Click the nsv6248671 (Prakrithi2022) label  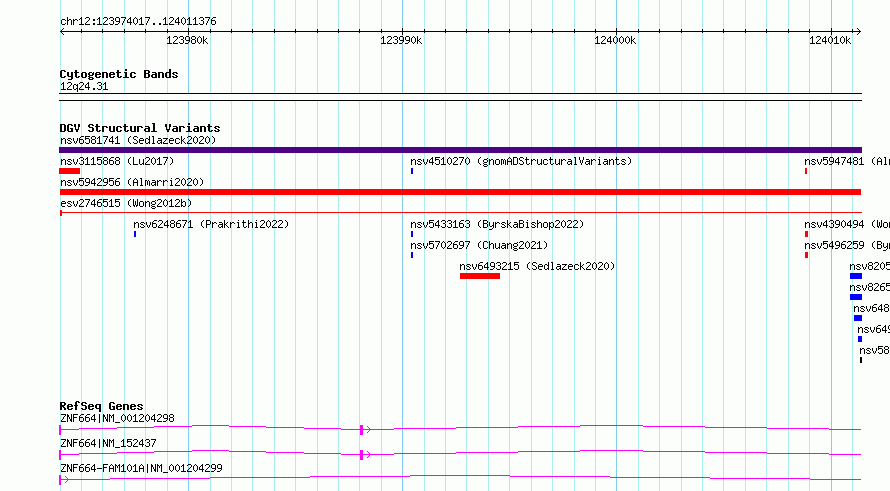tap(211, 224)
